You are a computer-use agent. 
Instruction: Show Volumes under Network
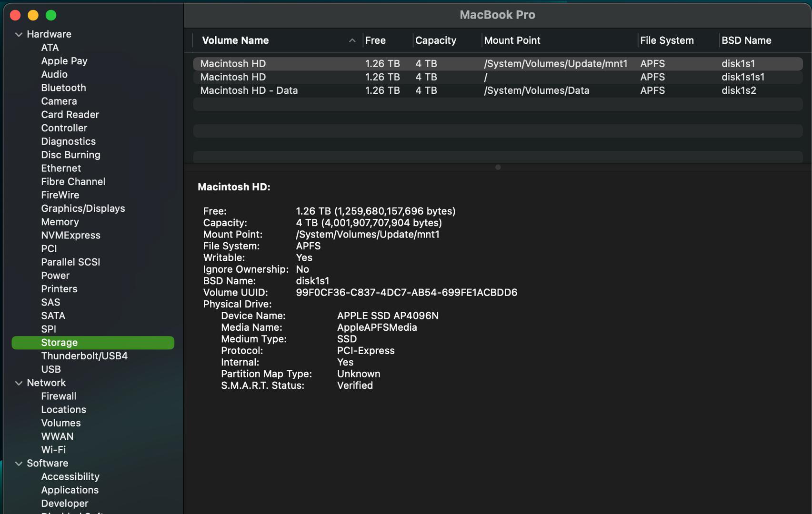click(x=61, y=423)
